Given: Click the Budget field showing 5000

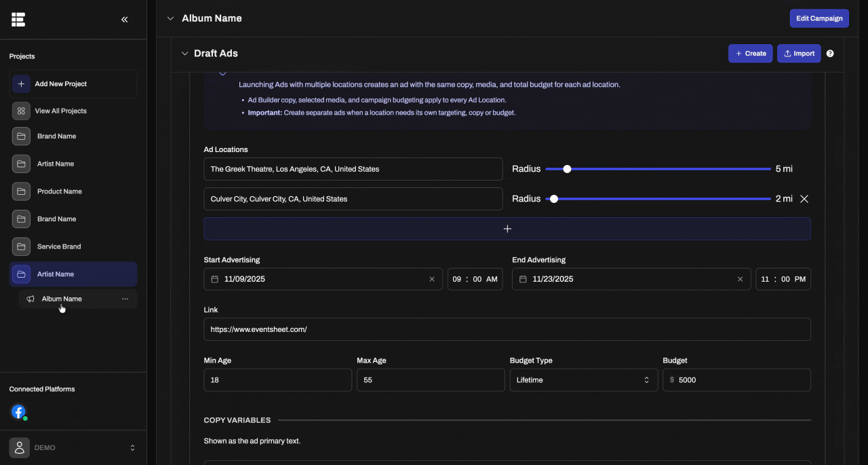Looking at the screenshot, I should [736, 380].
